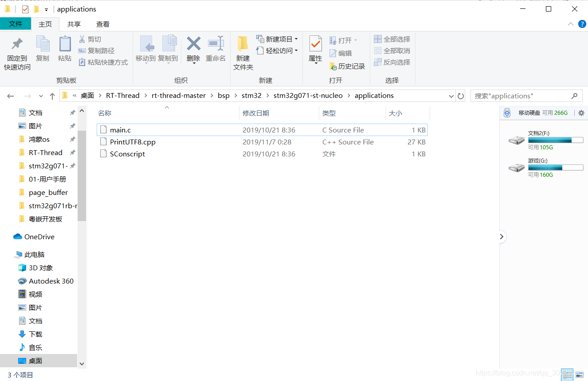The image size is (588, 381).
Task: Click title bar properties checkmark icon
Action: pos(25,9)
